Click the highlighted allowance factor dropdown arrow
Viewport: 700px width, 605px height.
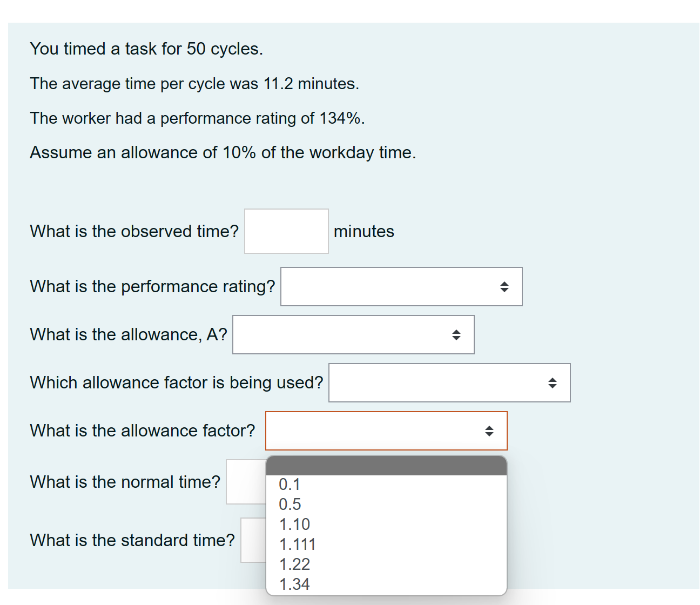[x=489, y=431]
